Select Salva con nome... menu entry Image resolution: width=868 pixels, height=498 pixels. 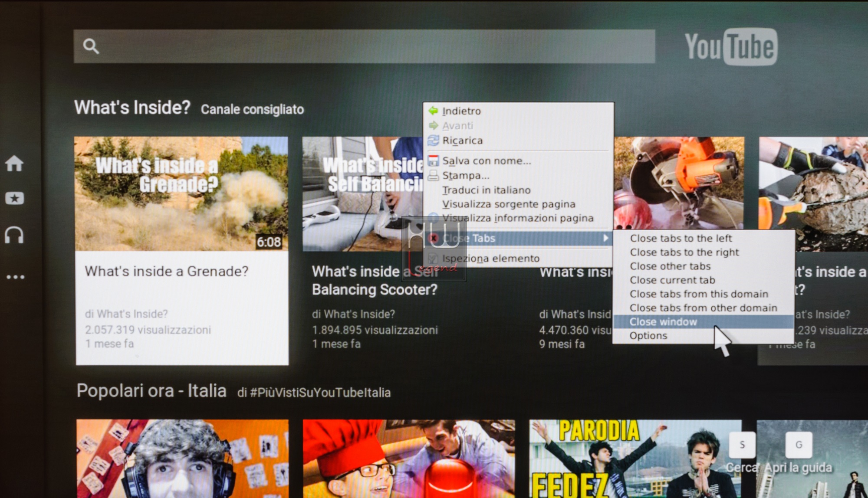[x=519, y=161]
